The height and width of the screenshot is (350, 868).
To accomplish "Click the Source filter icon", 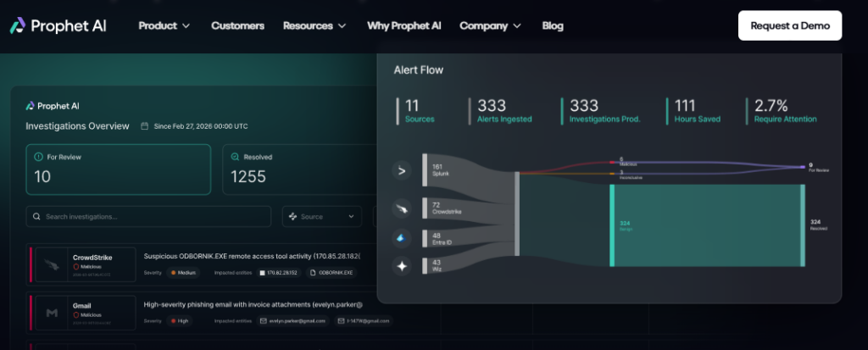I will click(292, 217).
